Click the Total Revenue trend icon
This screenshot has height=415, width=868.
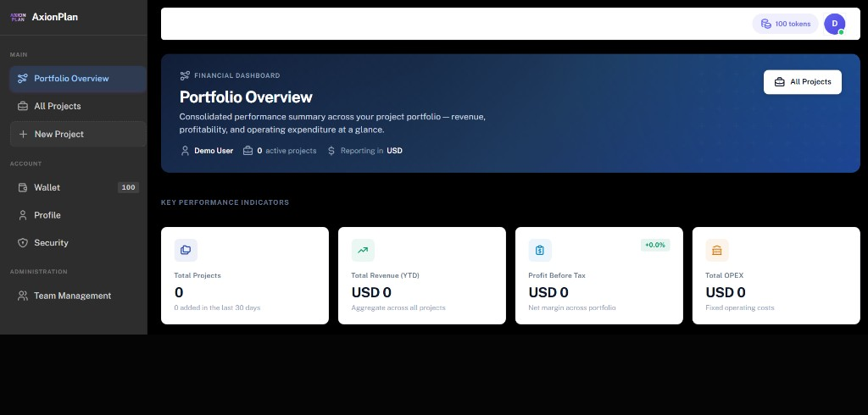[x=363, y=250]
